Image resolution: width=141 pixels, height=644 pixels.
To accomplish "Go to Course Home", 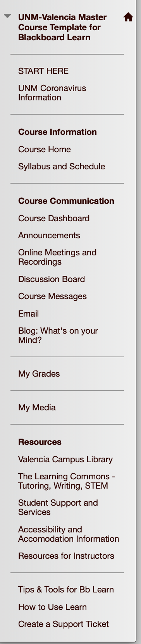I will pos(45,149).
